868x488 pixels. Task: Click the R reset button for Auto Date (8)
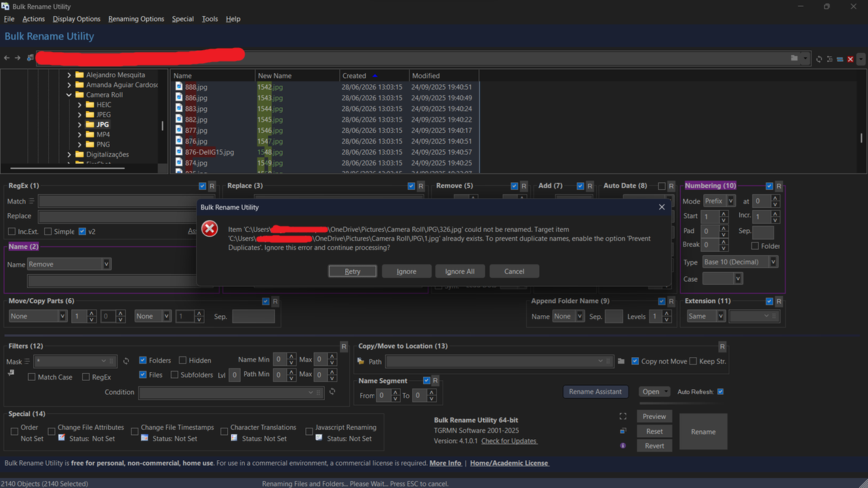click(671, 186)
